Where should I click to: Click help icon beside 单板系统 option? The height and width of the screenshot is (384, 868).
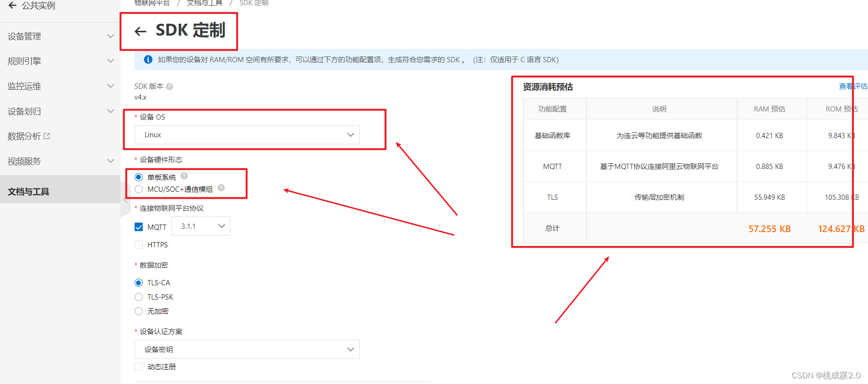[184, 176]
